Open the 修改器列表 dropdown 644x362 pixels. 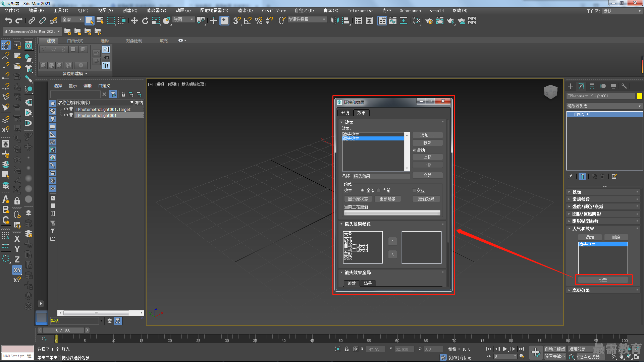604,106
